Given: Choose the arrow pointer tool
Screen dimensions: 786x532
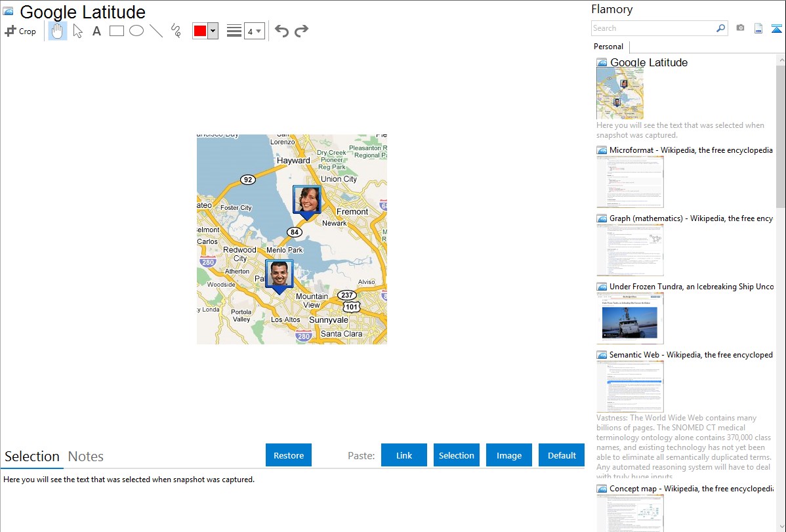Looking at the screenshot, I should (77, 31).
